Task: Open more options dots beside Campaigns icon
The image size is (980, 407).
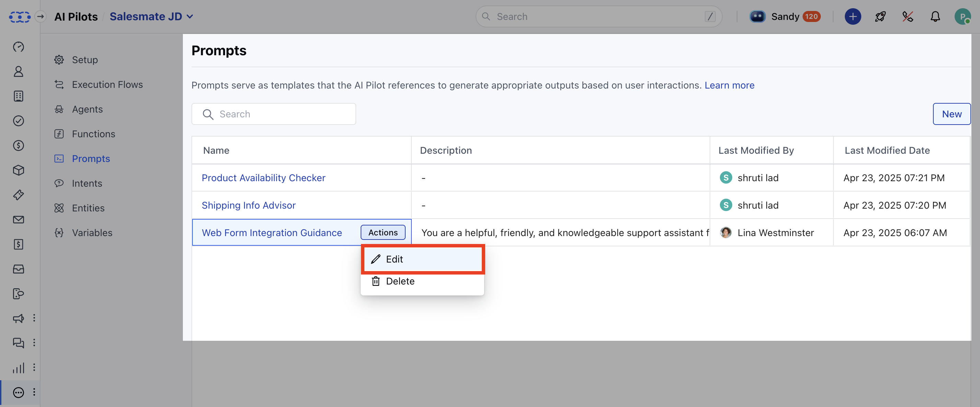Action: (34, 318)
